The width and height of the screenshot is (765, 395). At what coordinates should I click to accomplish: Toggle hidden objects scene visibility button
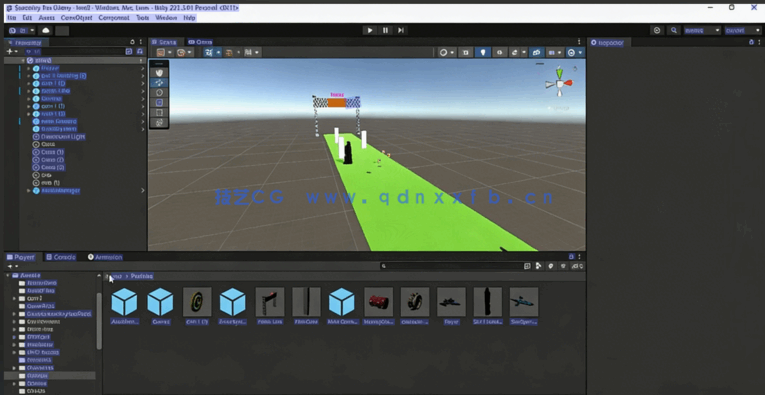[536, 52]
